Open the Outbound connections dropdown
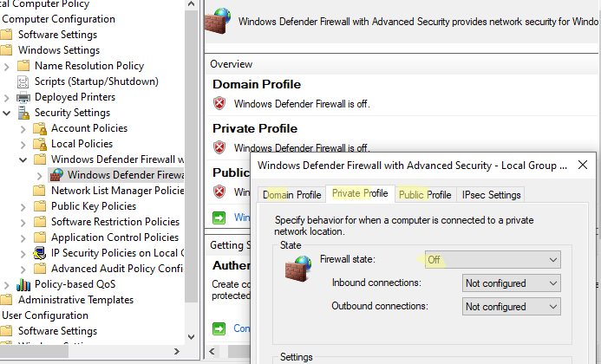The width and height of the screenshot is (601, 364). click(x=512, y=307)
